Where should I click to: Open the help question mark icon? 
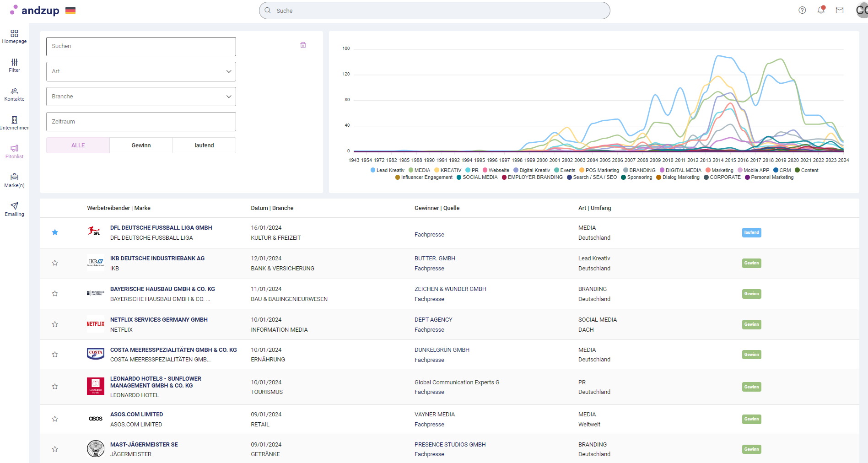pos(802,10)
